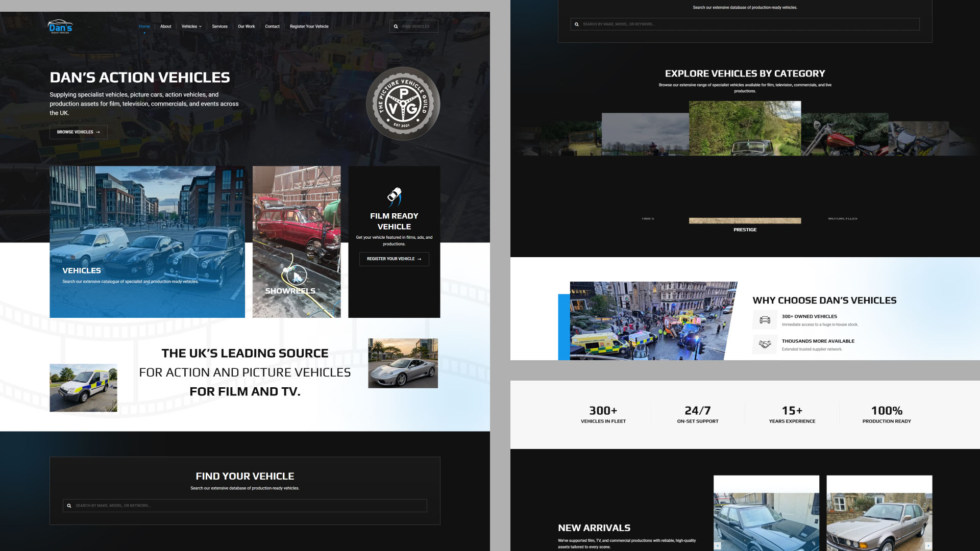This screenshot has height=551, width=980.
Task: Open the About menu item
Action: [x=166, y=27]
